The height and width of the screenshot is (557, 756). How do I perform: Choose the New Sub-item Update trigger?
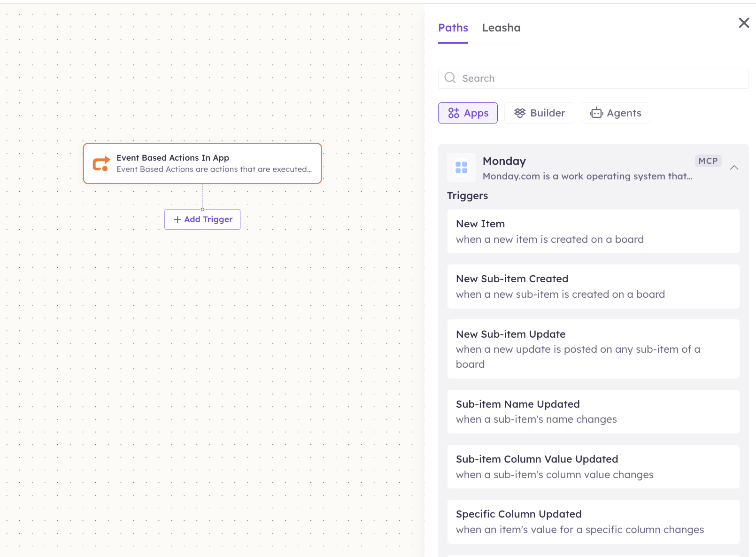point(594,349)
